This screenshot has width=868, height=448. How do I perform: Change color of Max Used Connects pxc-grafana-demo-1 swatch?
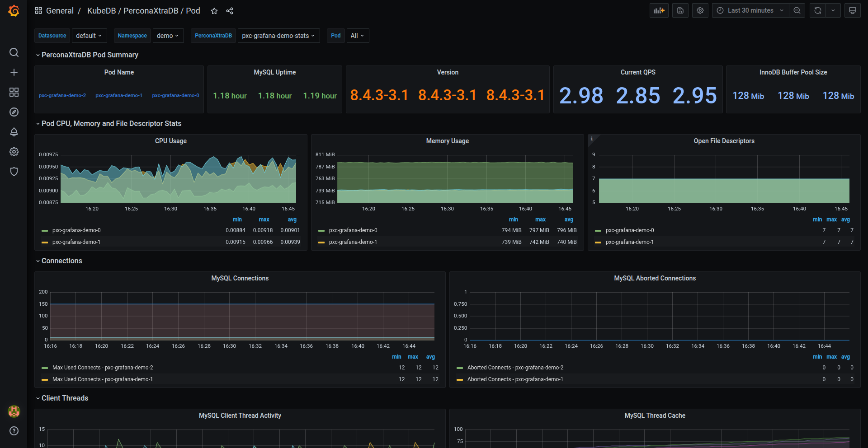tap(45, 380)
